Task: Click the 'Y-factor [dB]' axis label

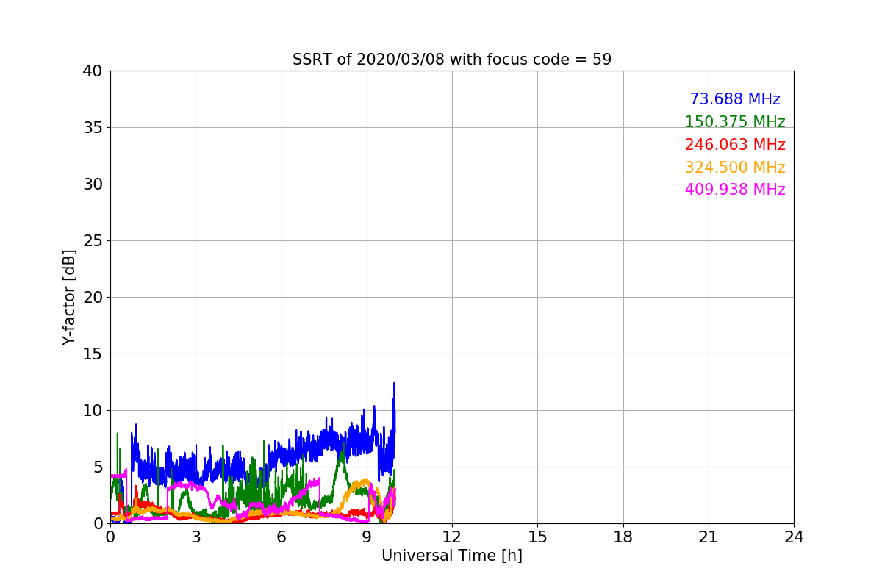Action: coord(69,297)
